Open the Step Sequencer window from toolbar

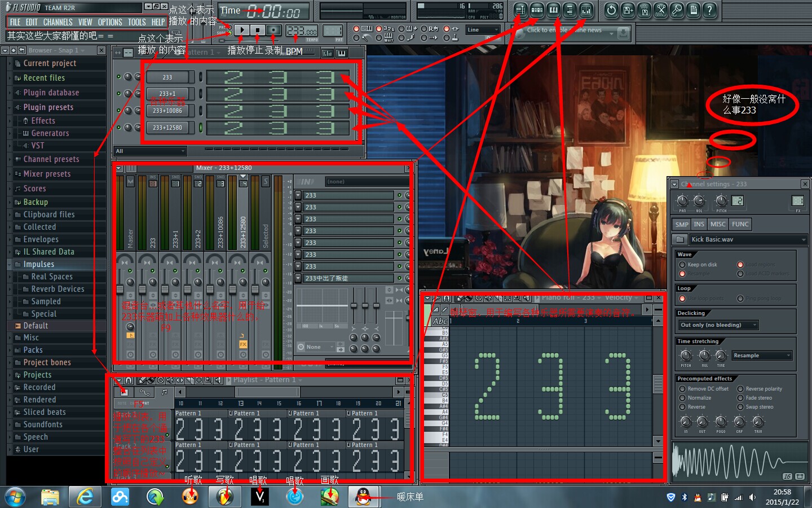coord(537,10)
